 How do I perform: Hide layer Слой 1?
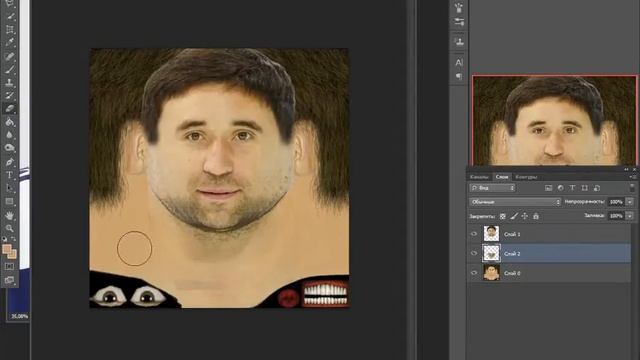coord(474,234)
